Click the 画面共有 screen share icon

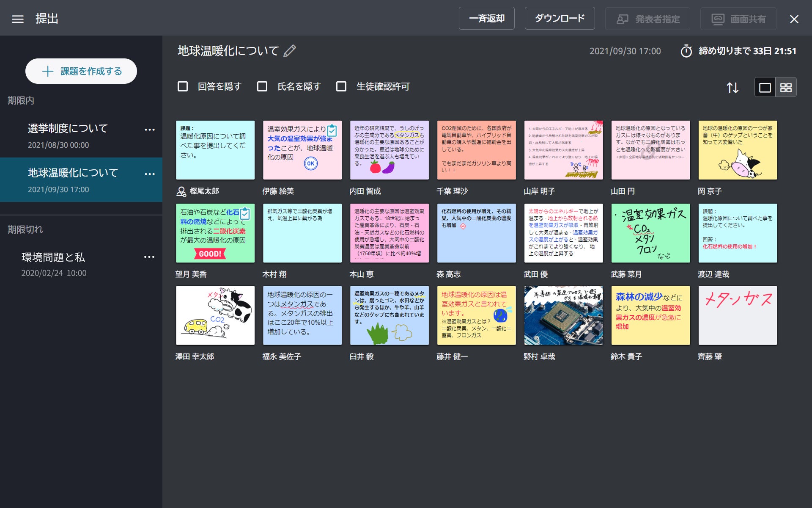click(x=719, y=18)
